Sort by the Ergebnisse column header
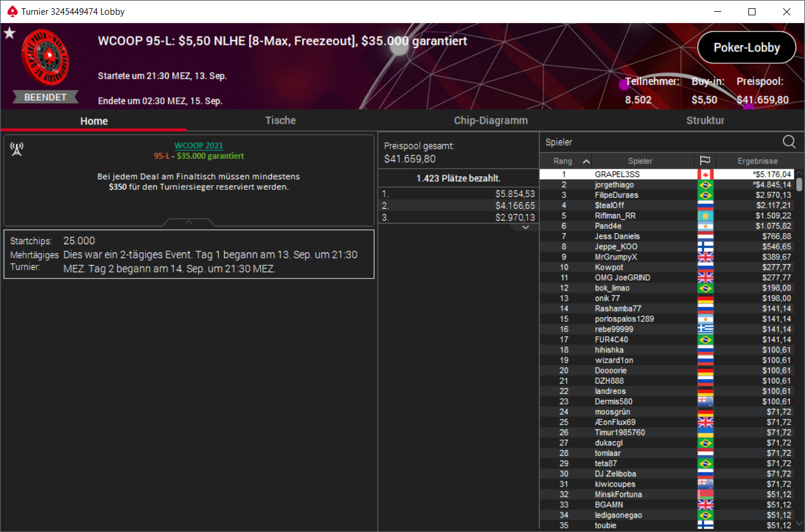 [757, 161]
